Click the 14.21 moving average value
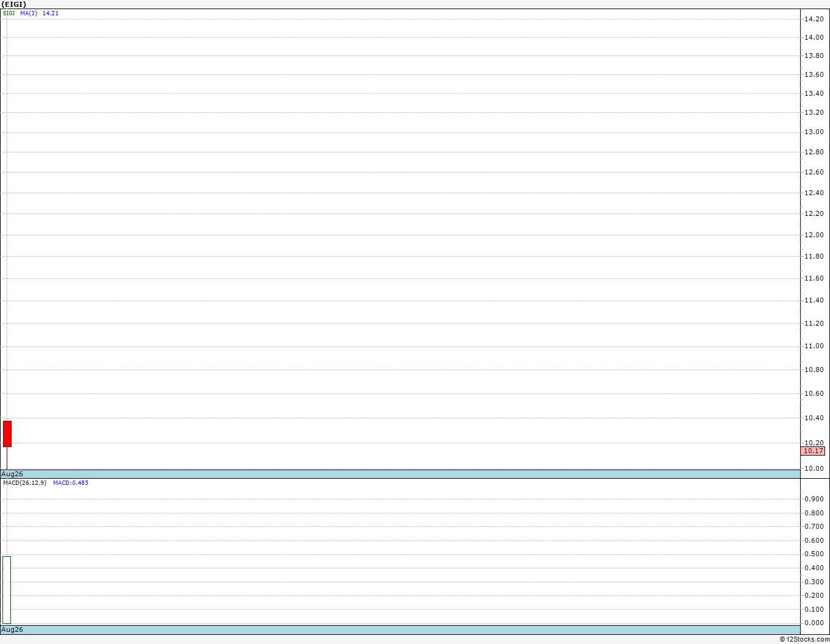Screen dimensions: 830x644 51,13
